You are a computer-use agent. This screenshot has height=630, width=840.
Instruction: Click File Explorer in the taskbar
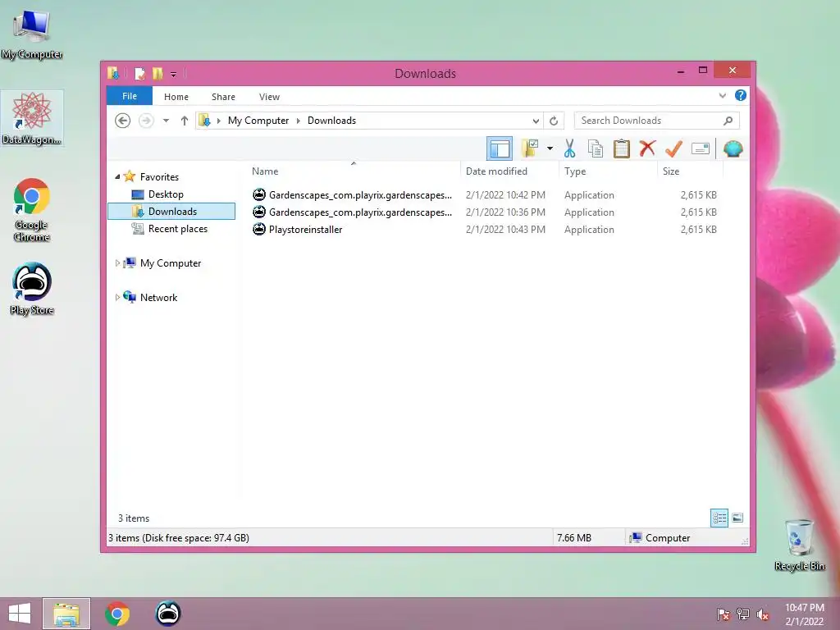tap(66, 614)
